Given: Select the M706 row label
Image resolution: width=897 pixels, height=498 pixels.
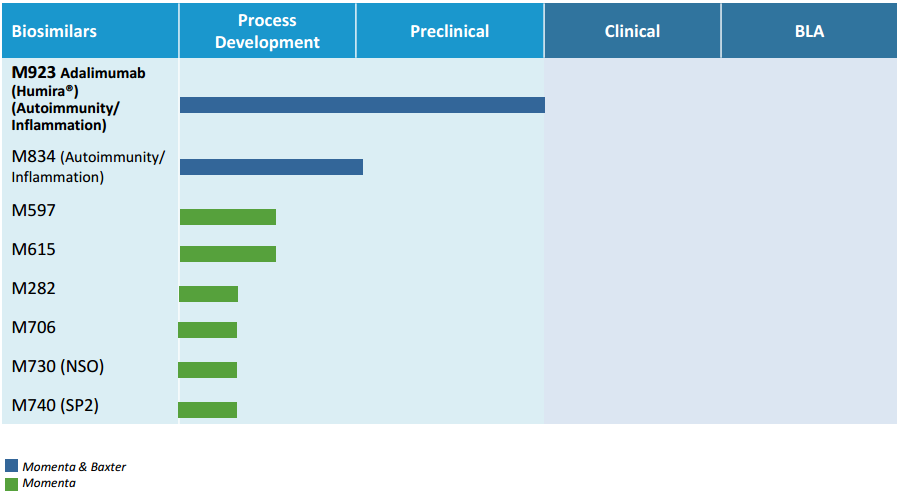Looking at the screenshot, I should point(34,327).
